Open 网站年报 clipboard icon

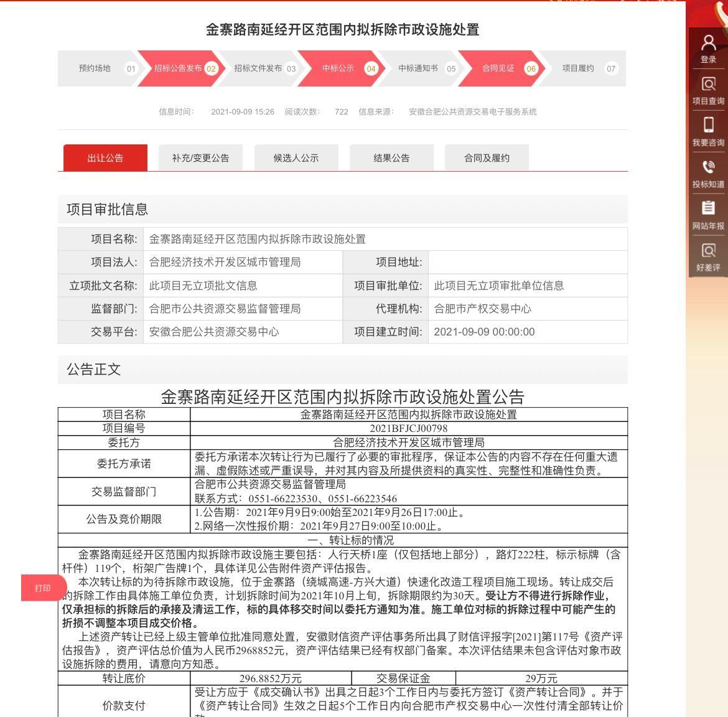tap(708, 208)
